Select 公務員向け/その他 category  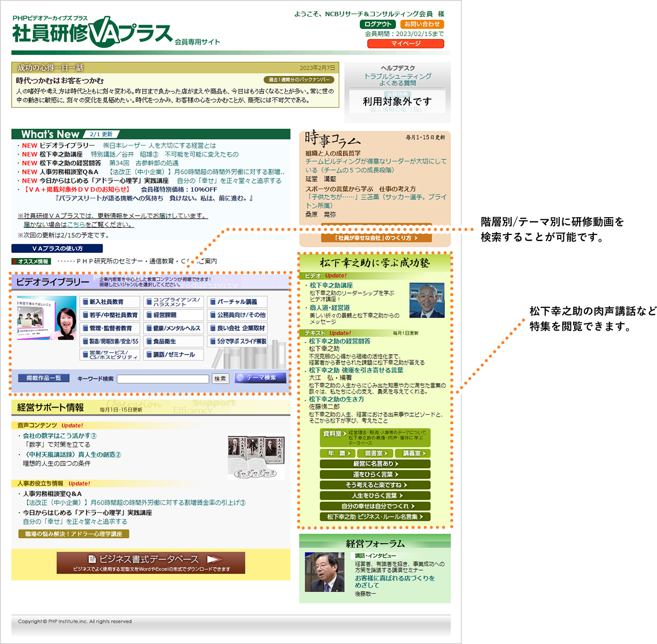tap(237, 315)
